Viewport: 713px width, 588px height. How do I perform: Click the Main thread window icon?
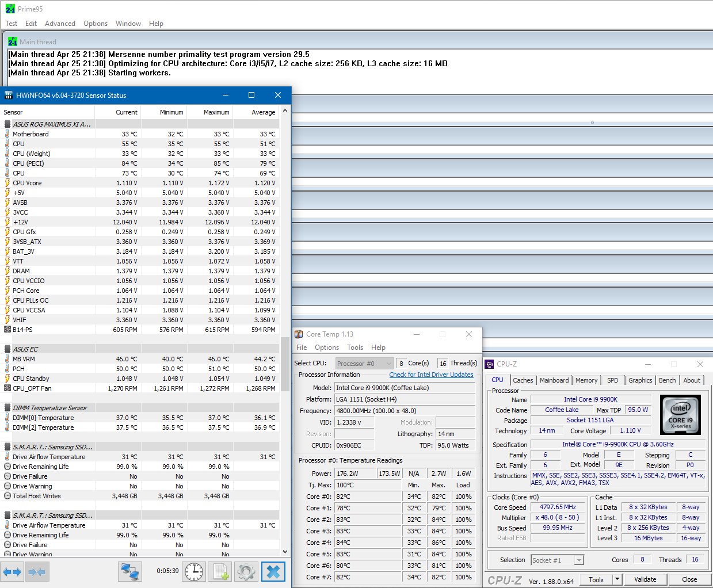point(12,41)
